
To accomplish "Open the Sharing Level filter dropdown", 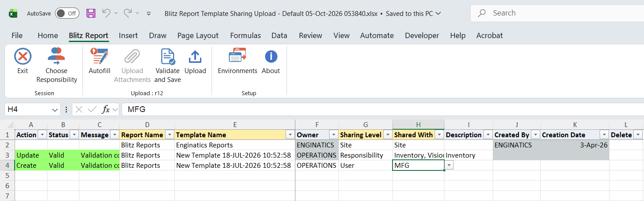I will [387, 135].
